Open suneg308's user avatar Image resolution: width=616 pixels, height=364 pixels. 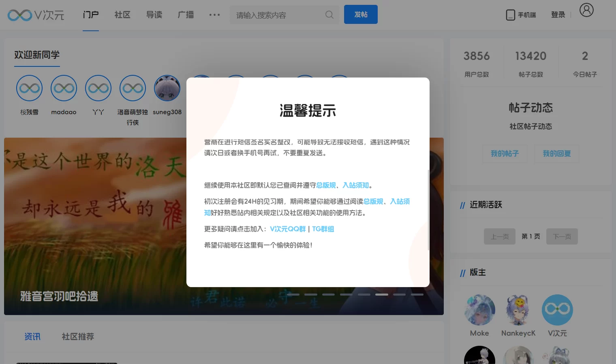pos(167,88)
